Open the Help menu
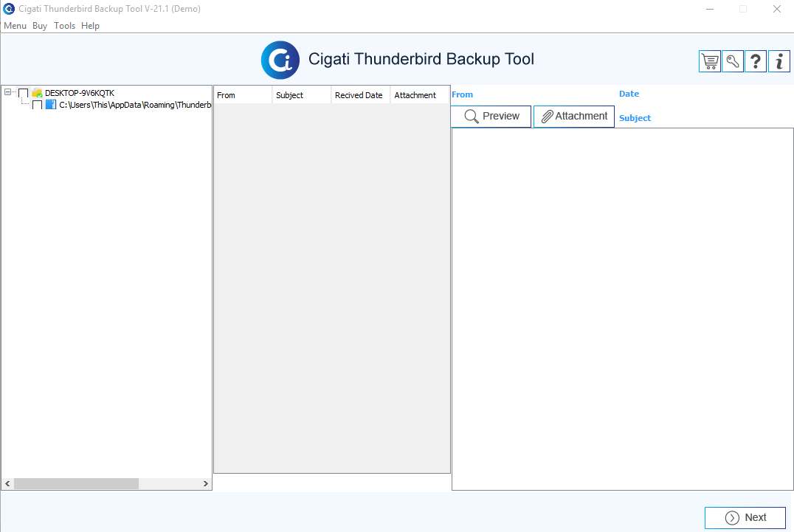The height and width of the screenshot is (532, 794). tap(90, 26)
